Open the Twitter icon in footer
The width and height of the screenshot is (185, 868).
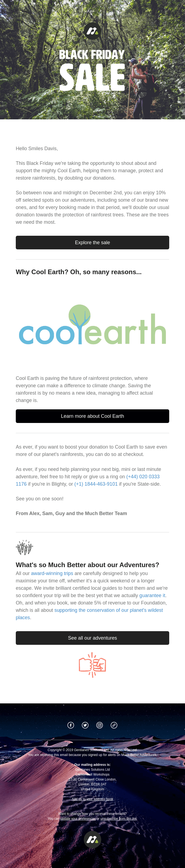coord(85,725)
